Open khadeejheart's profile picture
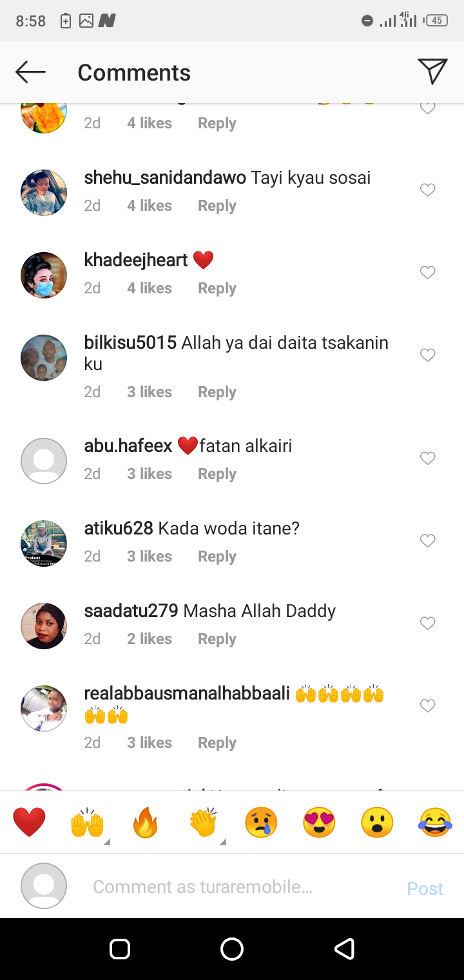This screenshot has width=464, height=980. 44,275
